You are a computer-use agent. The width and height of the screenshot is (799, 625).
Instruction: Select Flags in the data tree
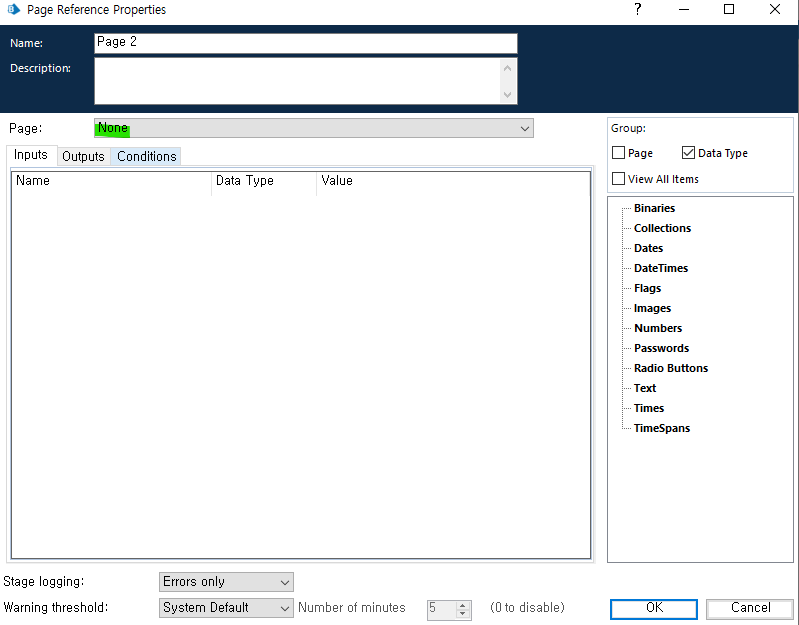click(x=648, y=288)
